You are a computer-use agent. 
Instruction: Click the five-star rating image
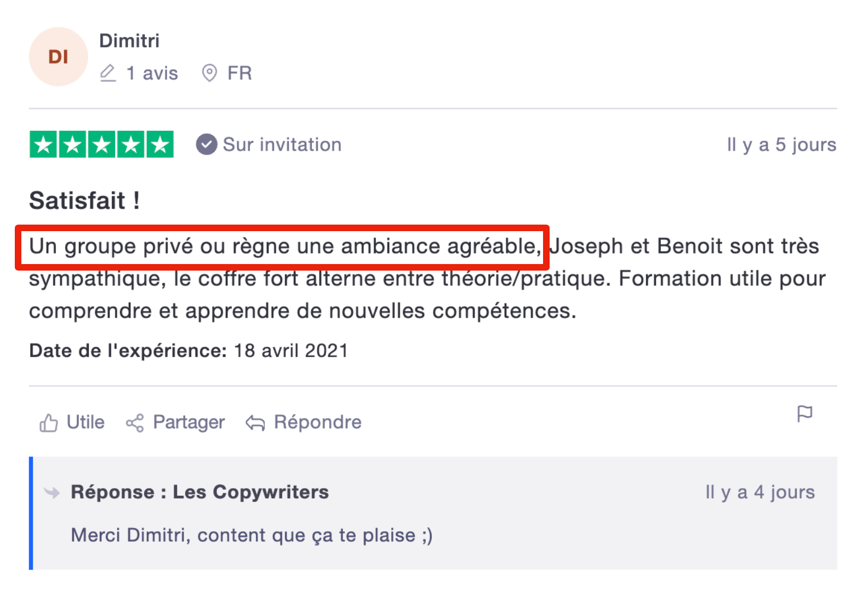(101, 145)
